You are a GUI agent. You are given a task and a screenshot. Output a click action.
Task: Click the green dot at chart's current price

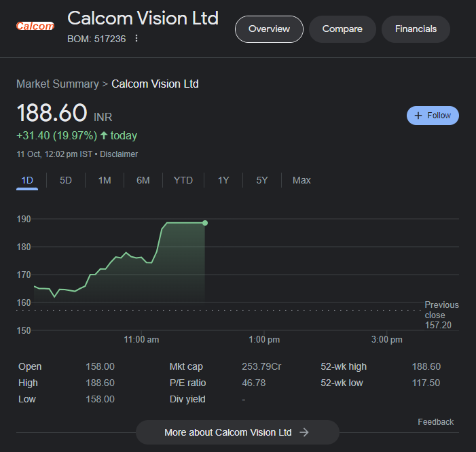click(x=205, y=223)
